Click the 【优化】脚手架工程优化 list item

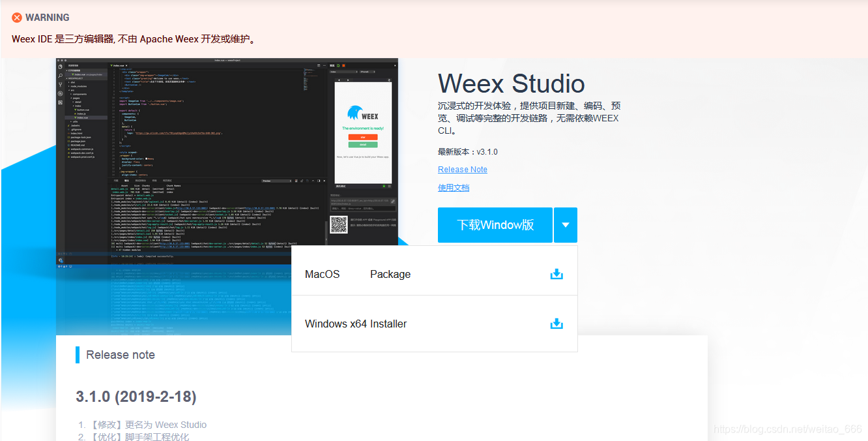click(x=139, y=436)
